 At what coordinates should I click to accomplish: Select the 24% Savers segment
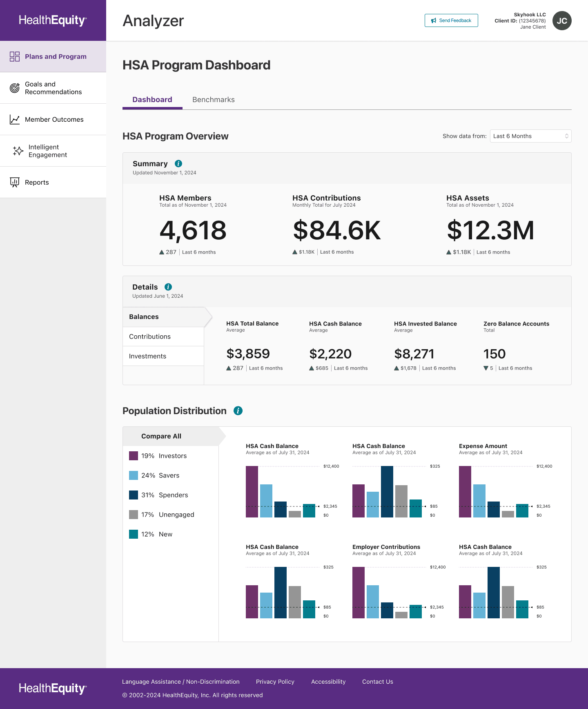pos(171,475)
